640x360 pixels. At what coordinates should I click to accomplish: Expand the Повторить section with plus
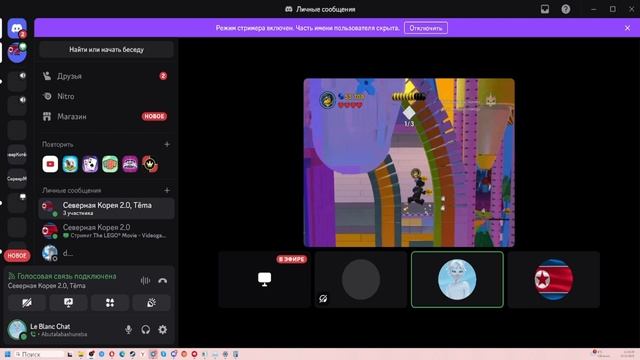pos(167,144)
